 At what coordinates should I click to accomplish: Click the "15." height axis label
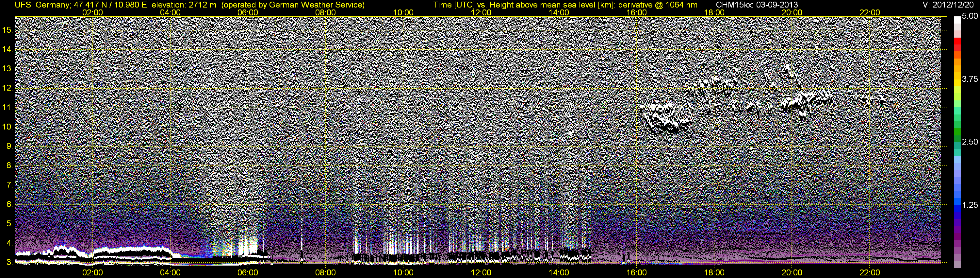click(x=8, y=30)
